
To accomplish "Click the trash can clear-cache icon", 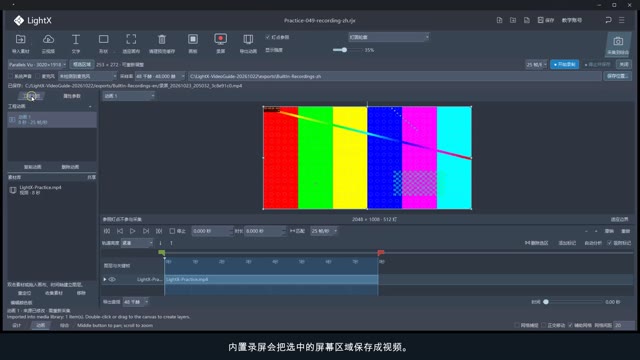I will click(x=162, y=40).
